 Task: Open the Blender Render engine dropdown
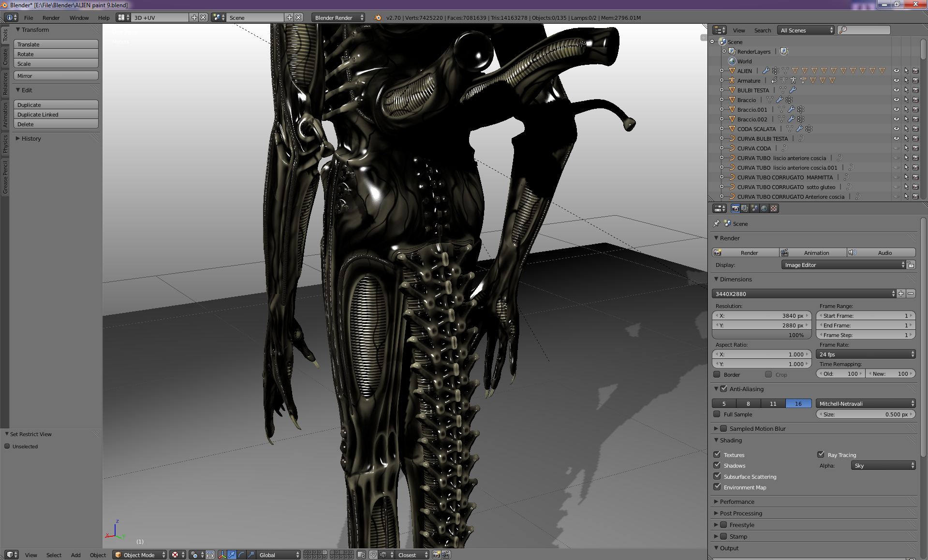click(339, 17)
